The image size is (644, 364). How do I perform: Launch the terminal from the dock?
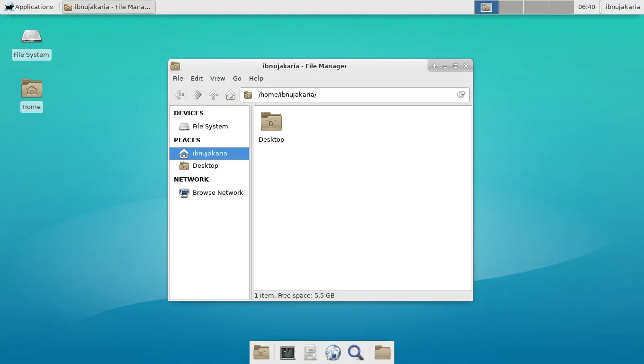click(x=287, y=353)
